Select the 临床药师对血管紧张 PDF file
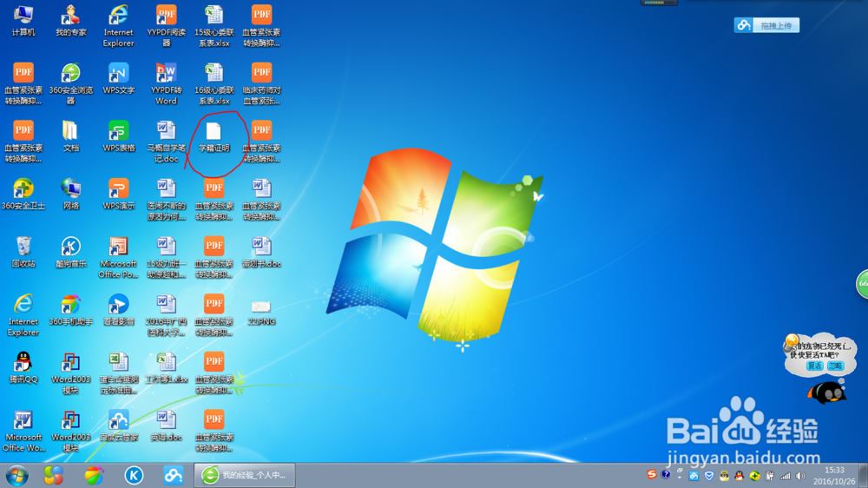This screenshot has height=488, width=868. 261,83
